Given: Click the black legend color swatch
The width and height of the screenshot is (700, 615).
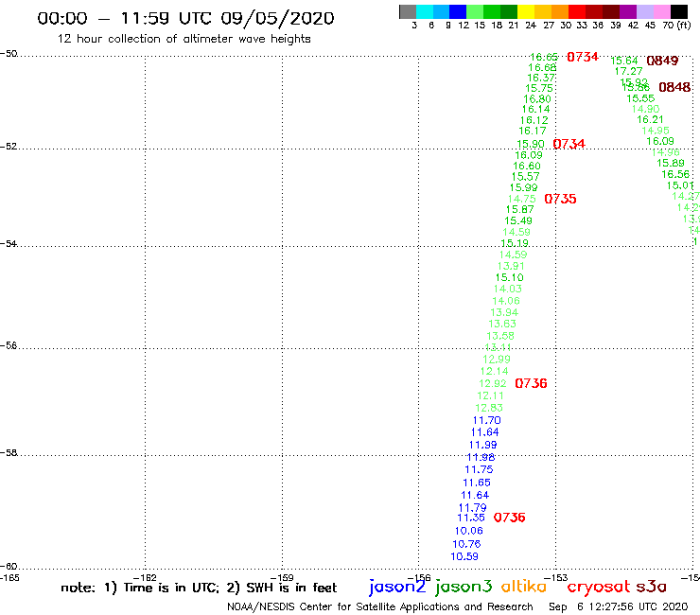Looking at the screenshot, I should pyautogui.click(x=678, y=12).
